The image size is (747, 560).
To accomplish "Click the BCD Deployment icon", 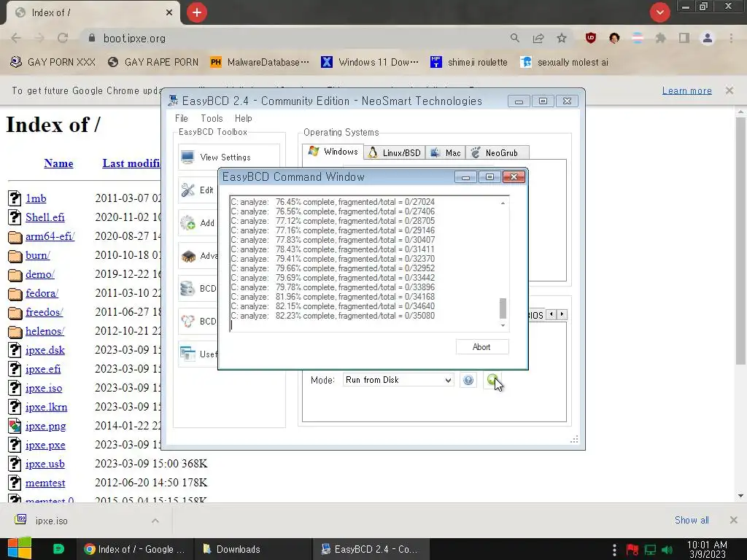I will tap(188, 322).
